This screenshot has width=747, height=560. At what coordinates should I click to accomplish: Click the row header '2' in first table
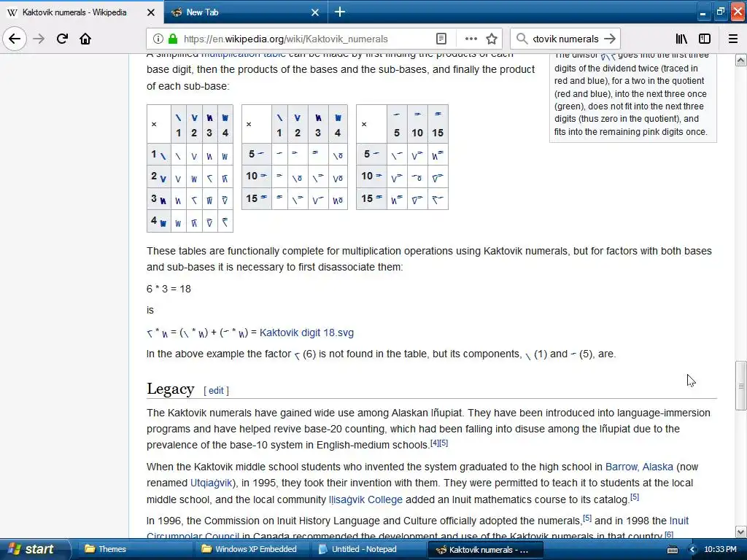tap(158, 177)
